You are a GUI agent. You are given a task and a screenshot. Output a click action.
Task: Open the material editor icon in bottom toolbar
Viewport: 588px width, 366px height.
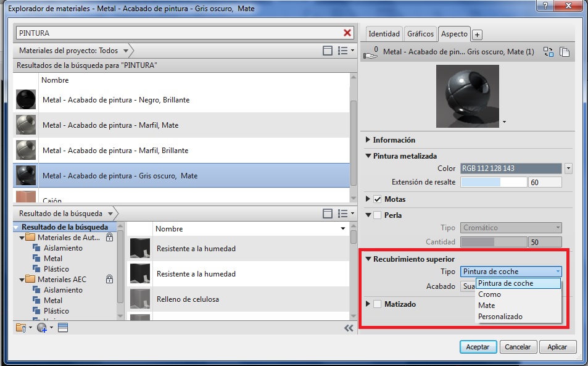click(x=62, y=328)
